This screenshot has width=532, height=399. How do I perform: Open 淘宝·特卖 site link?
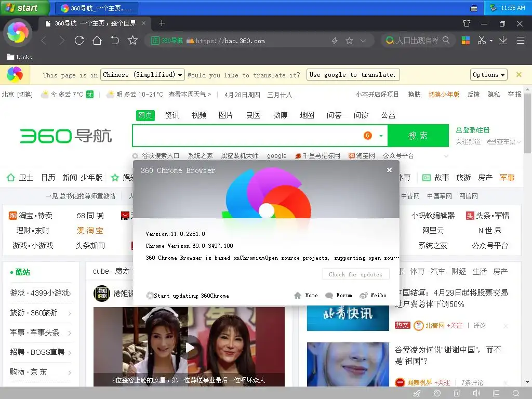click(x=31, y=216)
